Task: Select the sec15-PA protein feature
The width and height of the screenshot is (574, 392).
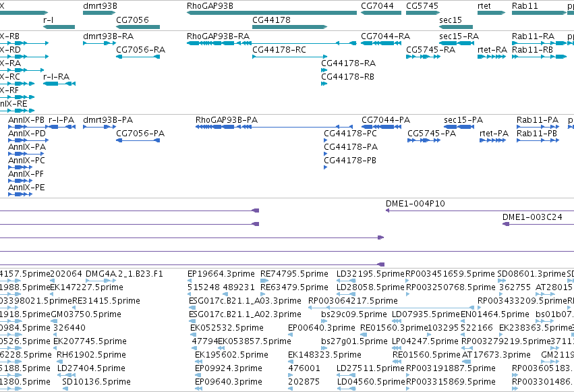Action: tap(459, 127)
